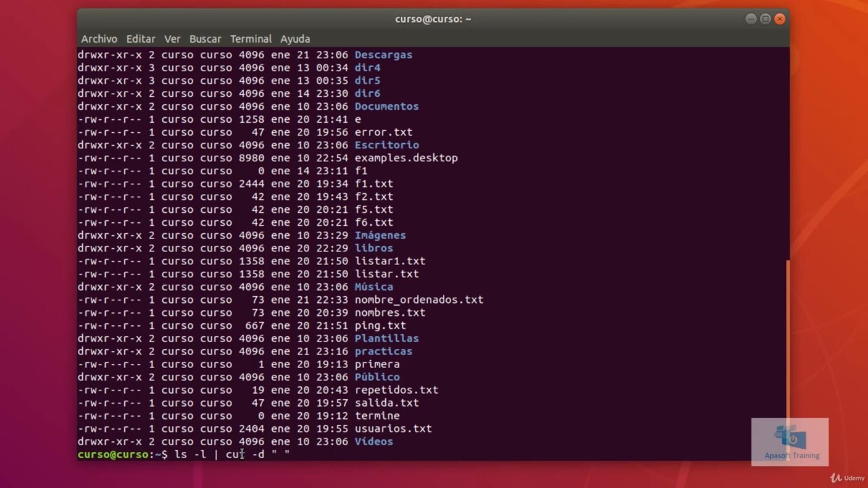Image resolution: width=868 pixels, height=488 pixels.
Task: Minimize the terminal window
Action: point(751,19)
